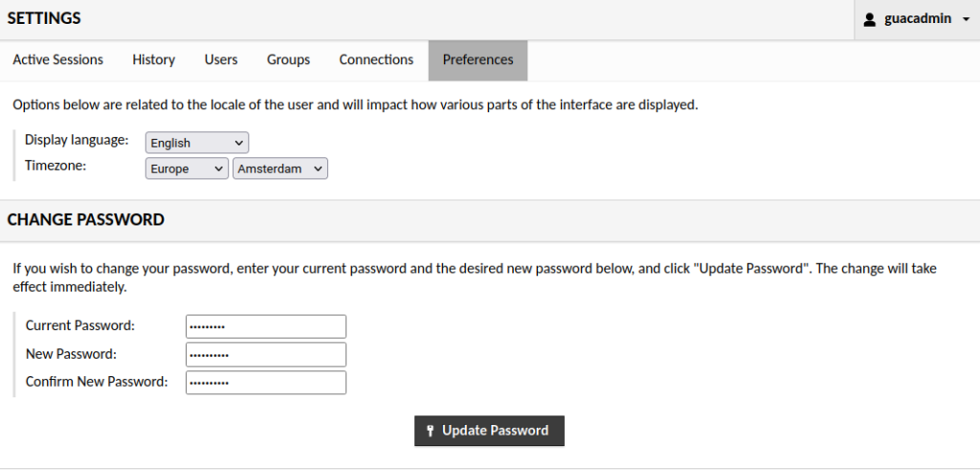Go to the Users tab

tap(221, 60)
